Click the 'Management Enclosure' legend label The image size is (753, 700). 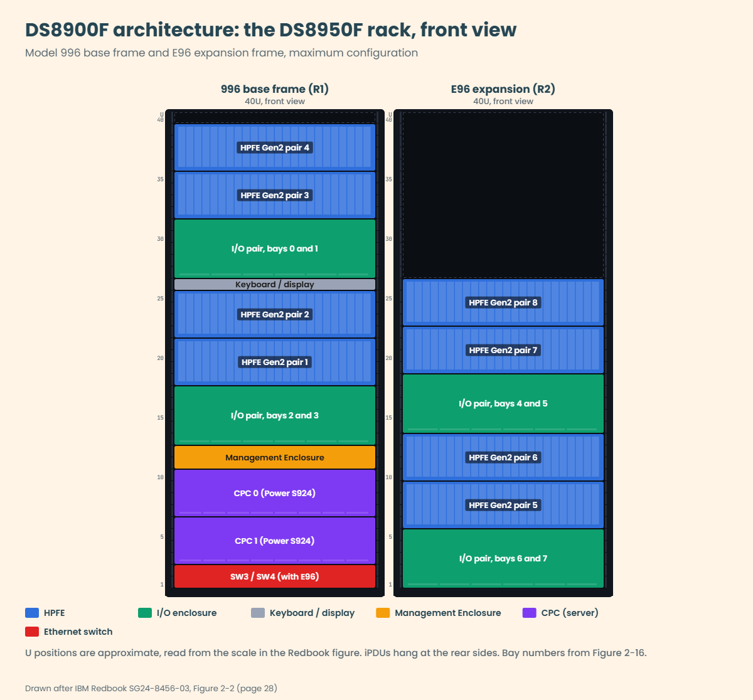(x=448, y=613)
